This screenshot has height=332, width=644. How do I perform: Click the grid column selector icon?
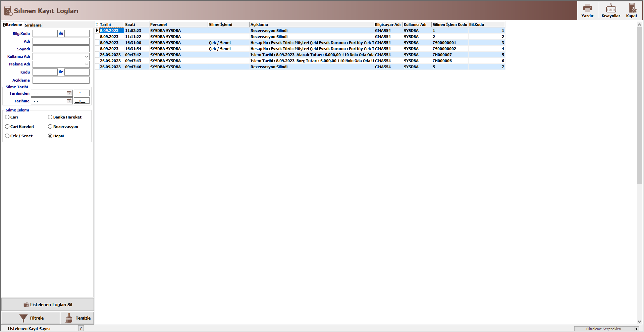click(97, 25)
